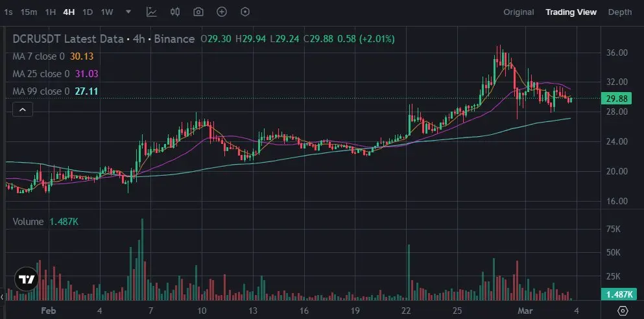Click the 25K volume axis label

(x=614, y=276)
